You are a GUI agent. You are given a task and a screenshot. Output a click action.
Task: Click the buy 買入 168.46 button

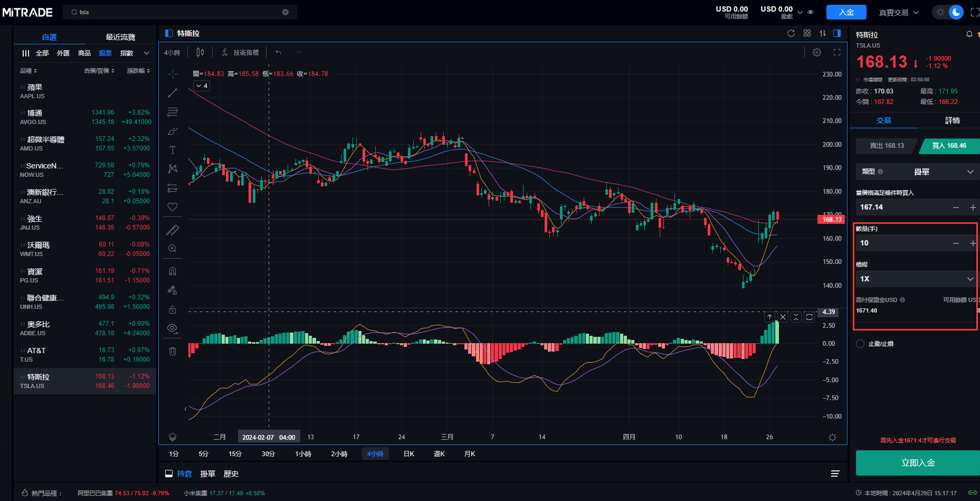click(x=949, y=146)
